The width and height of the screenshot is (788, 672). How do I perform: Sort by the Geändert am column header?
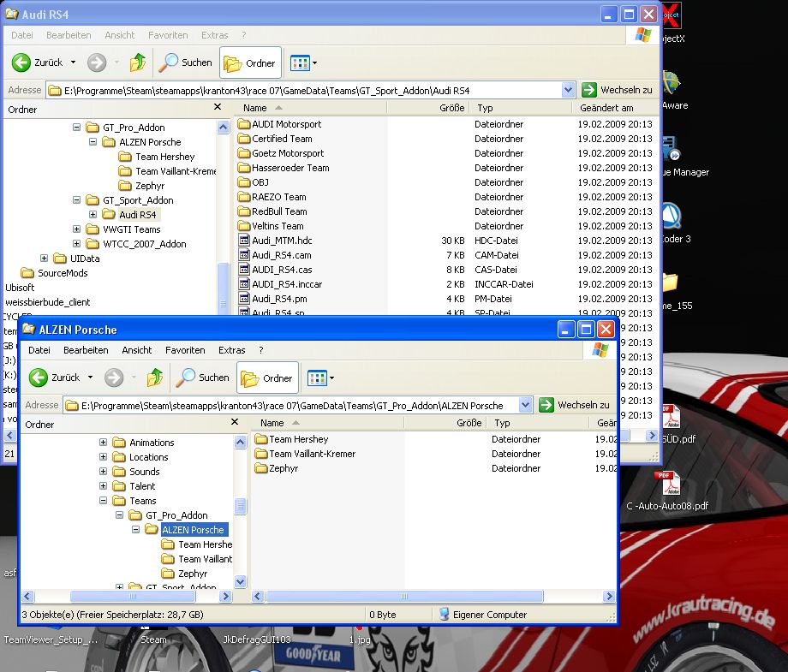(606, 108)
